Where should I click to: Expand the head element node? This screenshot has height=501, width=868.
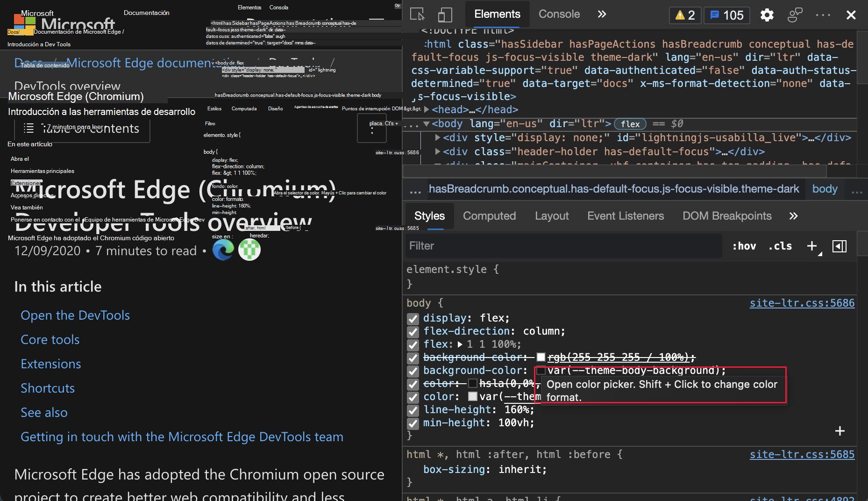tap(427, 110)
